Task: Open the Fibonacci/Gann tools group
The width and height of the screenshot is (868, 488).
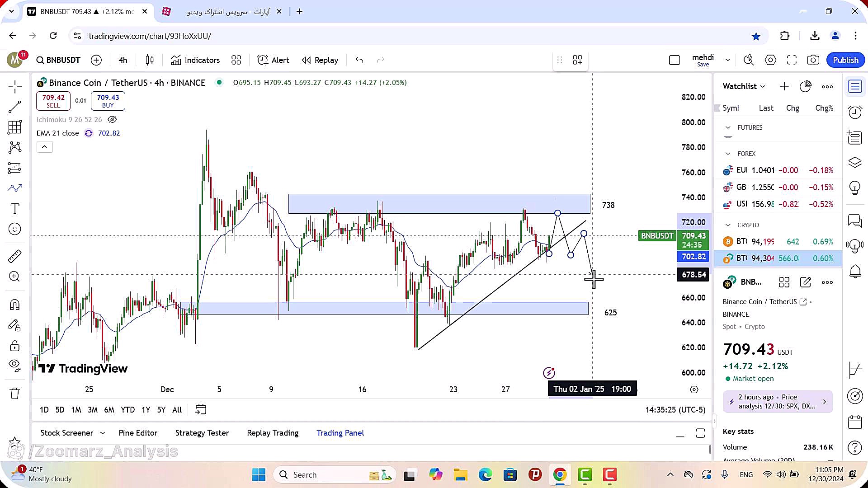Action: (x=14, y=127)
